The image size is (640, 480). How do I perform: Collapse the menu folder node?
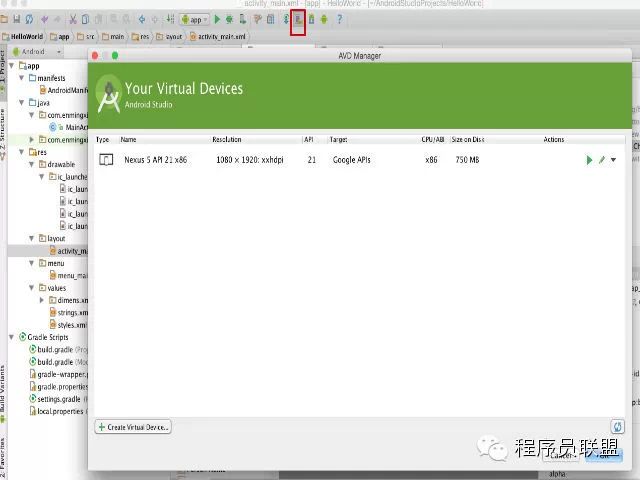click(31, 263)
